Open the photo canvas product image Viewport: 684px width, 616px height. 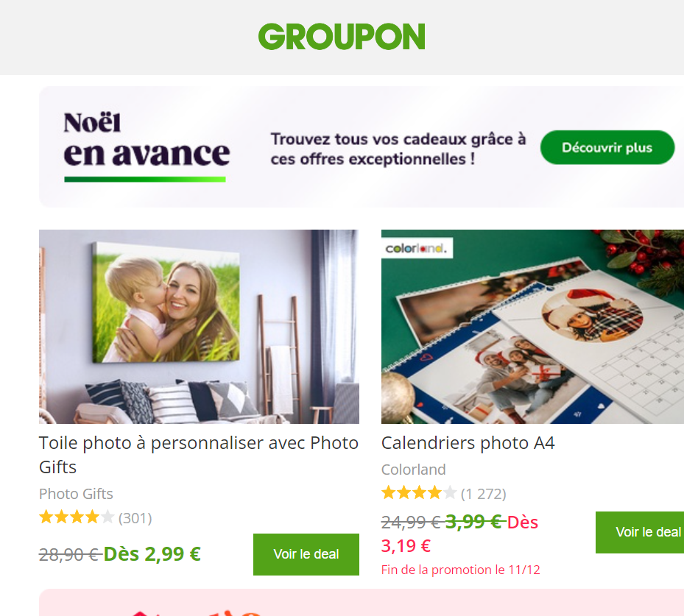pyautogui.click(x=199, y=327)
